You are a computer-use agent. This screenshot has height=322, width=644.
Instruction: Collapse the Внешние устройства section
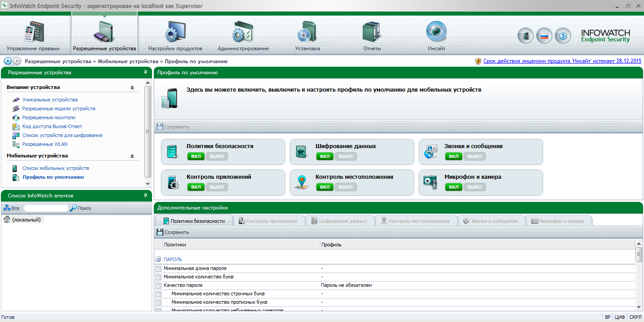coord(132,88)
